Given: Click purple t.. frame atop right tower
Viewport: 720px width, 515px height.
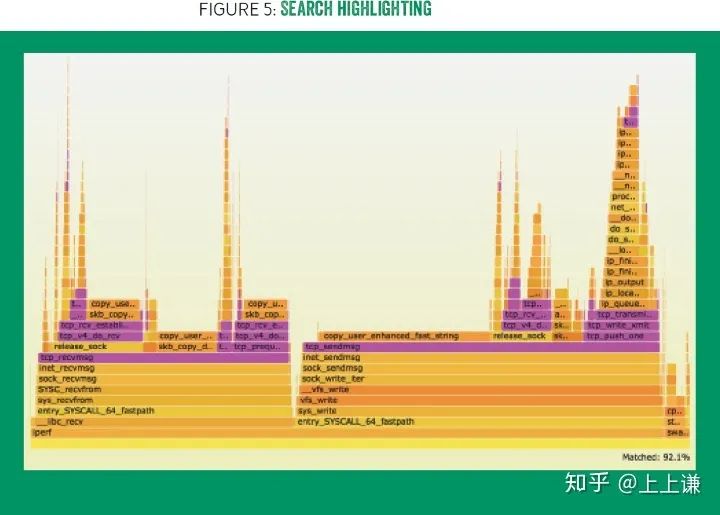Looking at the screenshot, I should tap(630, 122).
